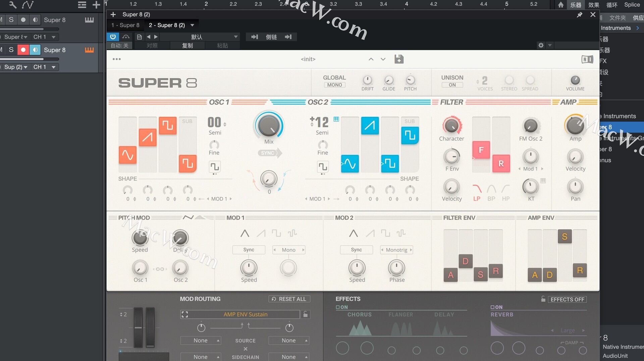Open CH 1 dropdown on first track
Viewport: 644px width, 361px height.
click(44, 37)
